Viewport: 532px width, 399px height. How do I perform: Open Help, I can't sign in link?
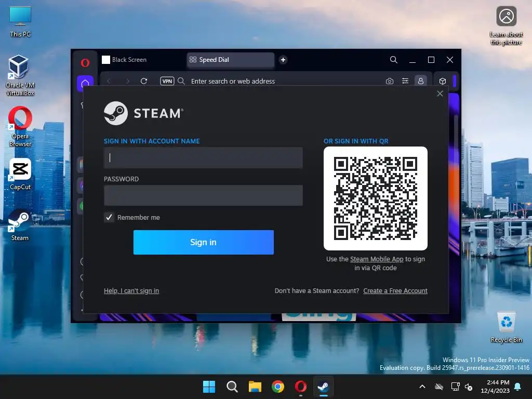tap(131, 291)
